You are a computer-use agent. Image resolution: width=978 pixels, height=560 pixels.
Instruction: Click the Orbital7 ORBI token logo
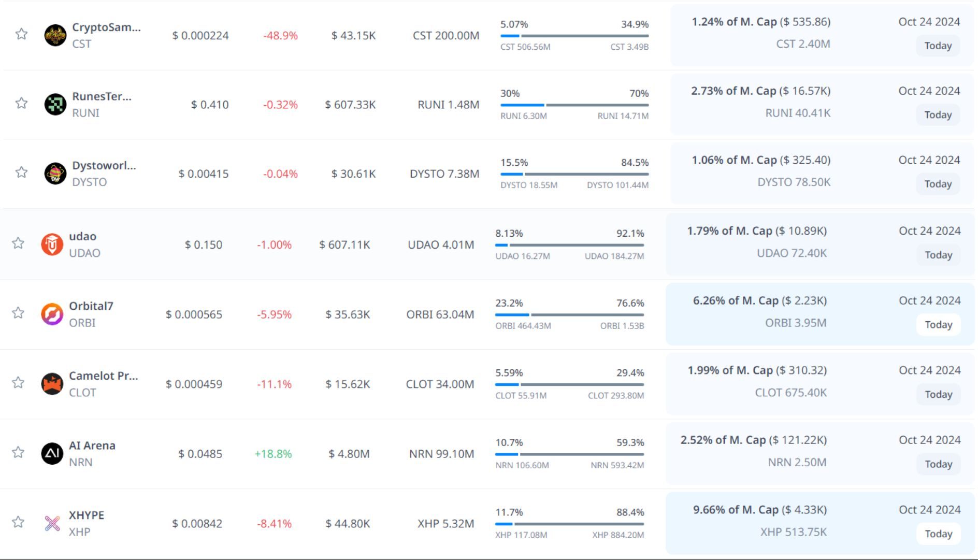52,314
